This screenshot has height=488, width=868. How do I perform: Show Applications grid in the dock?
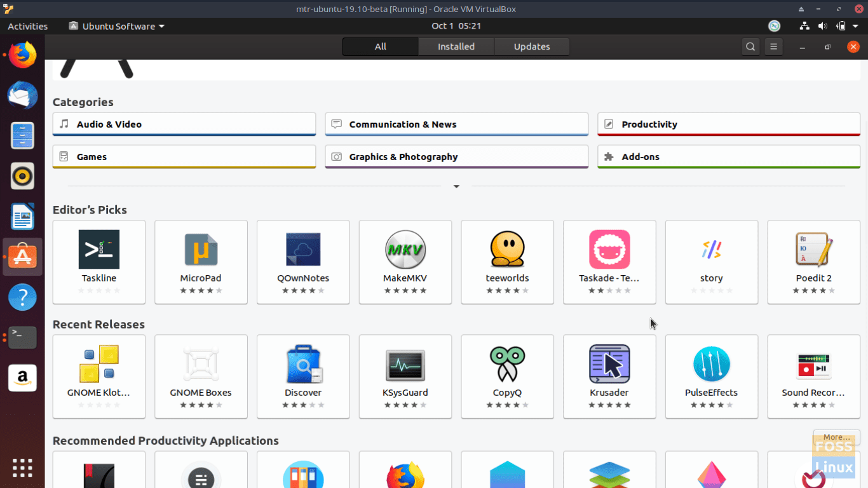(x=22, y=467)
